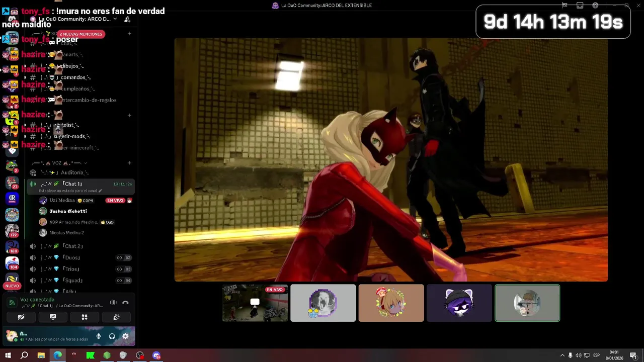Open server icon with 179 badge
The height and width of the screenshot is (362, 644).
[x=12, y=230]
